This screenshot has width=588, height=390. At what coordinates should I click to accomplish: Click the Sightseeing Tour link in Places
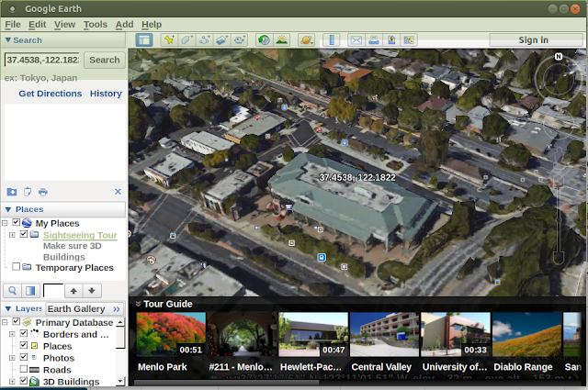click(x=80, y=235)
